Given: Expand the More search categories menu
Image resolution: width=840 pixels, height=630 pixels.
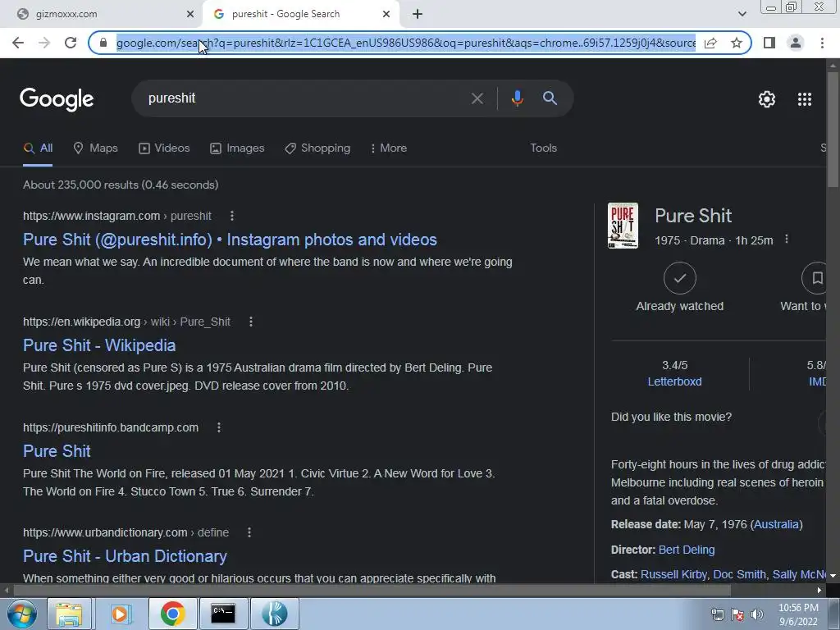Looking at the screenshot, I should pyautogui.click(x=388, y=148).
